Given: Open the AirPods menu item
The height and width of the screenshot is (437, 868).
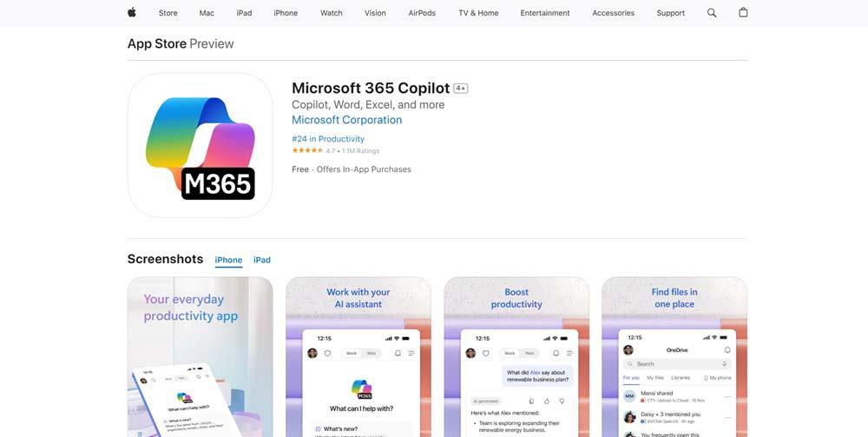Looking at the screenshot, I should click(x=422, y=13).
